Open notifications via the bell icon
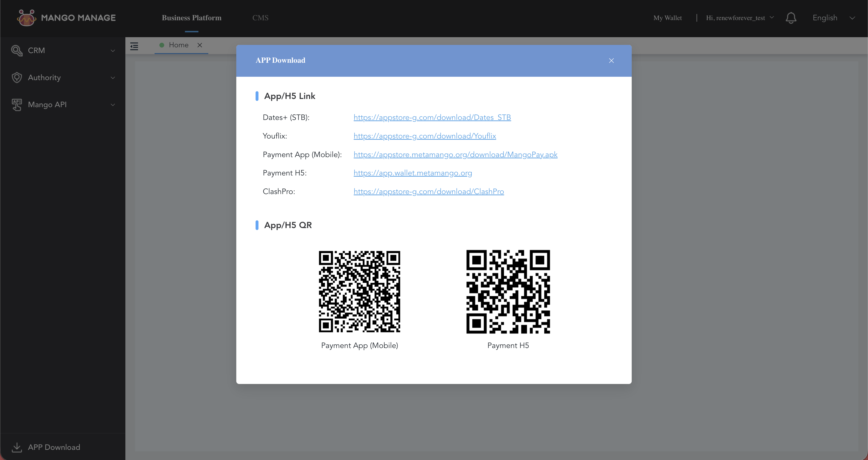 click(791, 18)
